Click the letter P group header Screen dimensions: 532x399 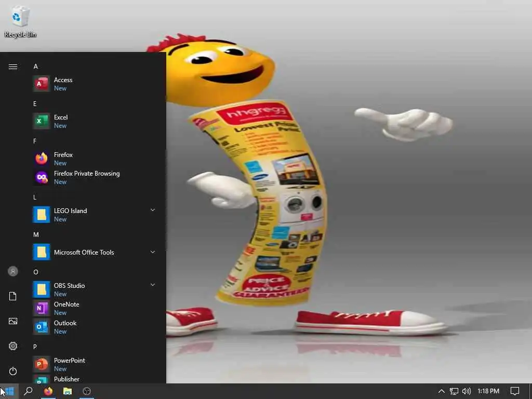(x=35, y=347)
